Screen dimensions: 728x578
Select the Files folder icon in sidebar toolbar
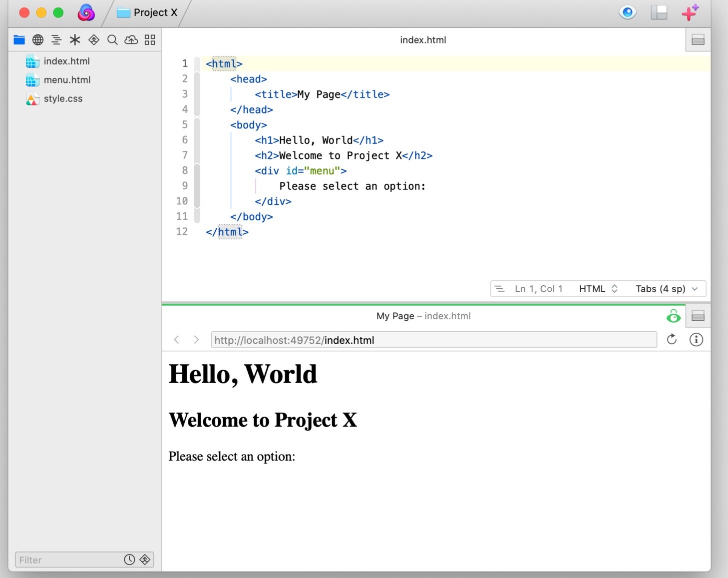[19, 40]
